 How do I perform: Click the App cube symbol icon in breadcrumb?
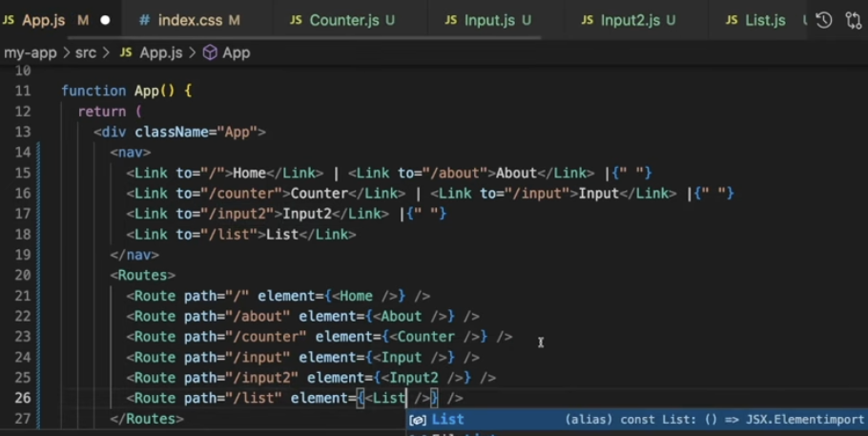210,52
